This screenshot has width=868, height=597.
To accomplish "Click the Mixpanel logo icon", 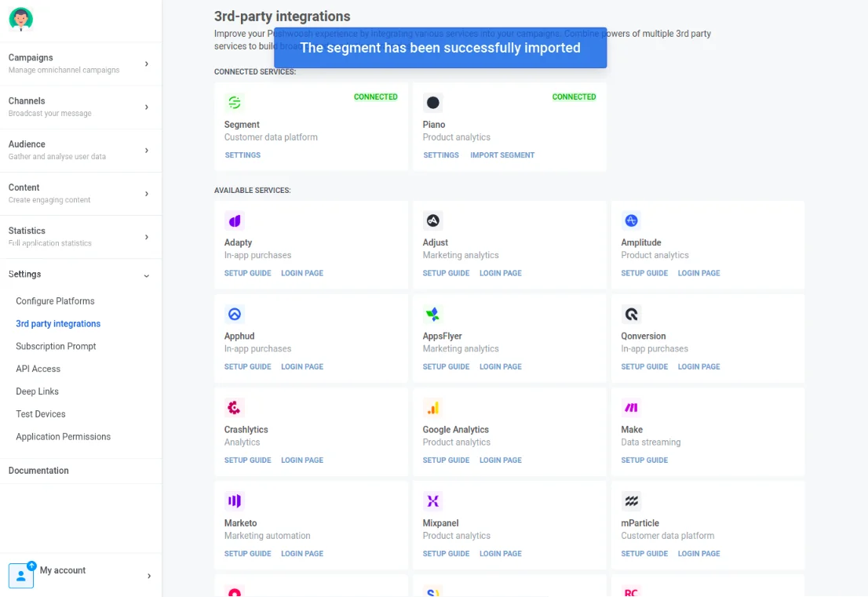I will pos(432,501).
